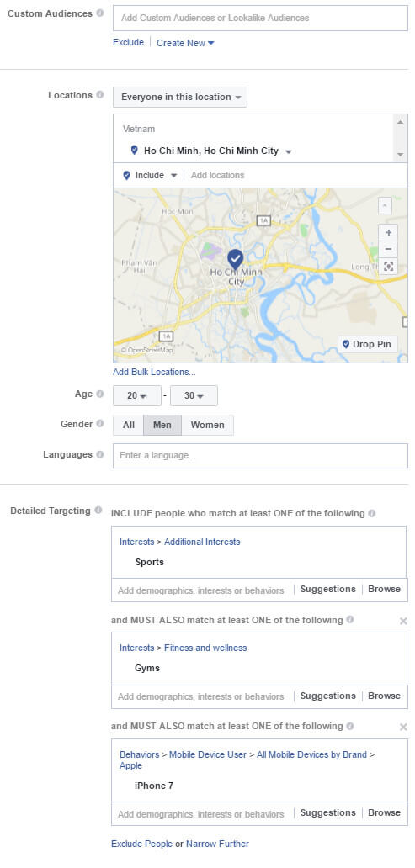Select the Women gender option
Screen dimensions: 415x868
click(207, 425)
